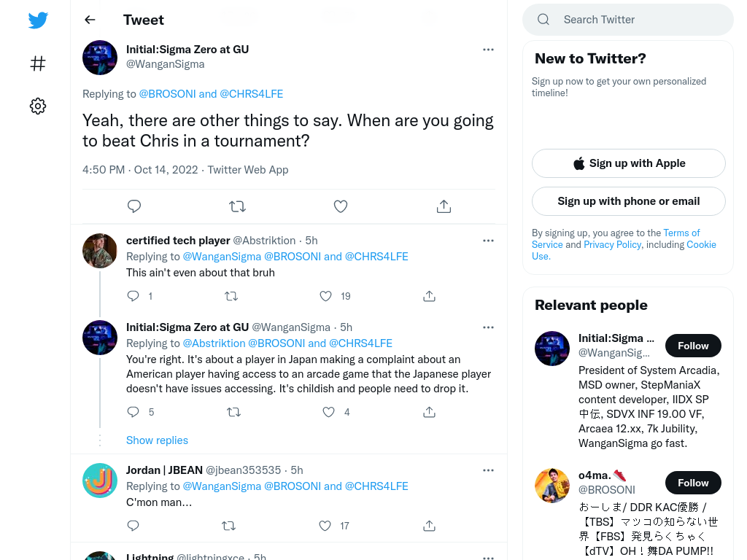Open more options on Jordan JBEAN's reply
747x560 pixels.
click(x=488, y=470)
